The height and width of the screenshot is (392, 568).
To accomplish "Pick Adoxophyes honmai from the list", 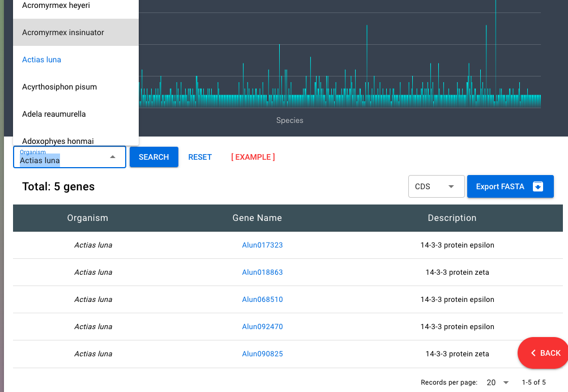I will (x=76, y=139).
